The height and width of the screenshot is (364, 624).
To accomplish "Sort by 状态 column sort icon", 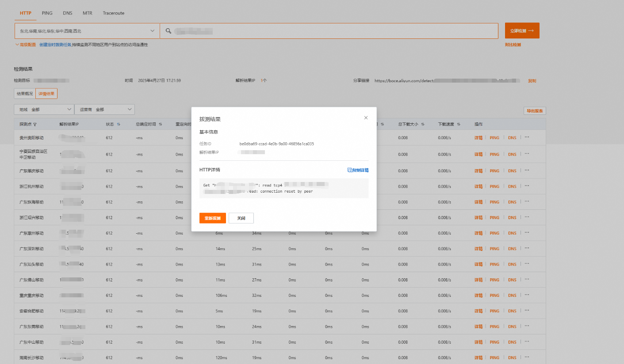I will pyautogui.click(x=119, y=125).
